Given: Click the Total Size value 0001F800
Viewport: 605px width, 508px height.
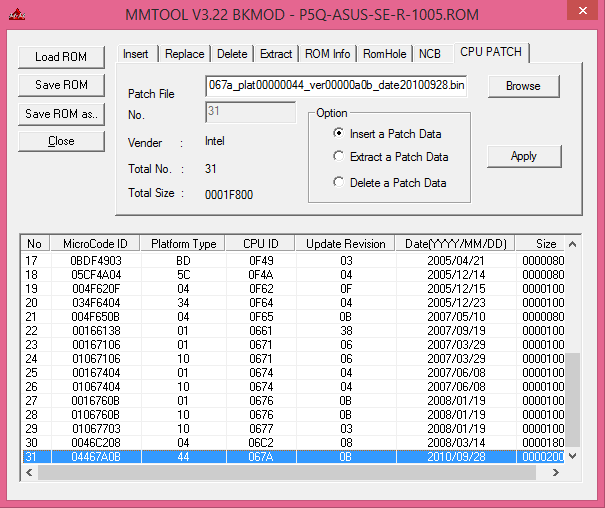Looking at the screenshot, I should (229, 194).
